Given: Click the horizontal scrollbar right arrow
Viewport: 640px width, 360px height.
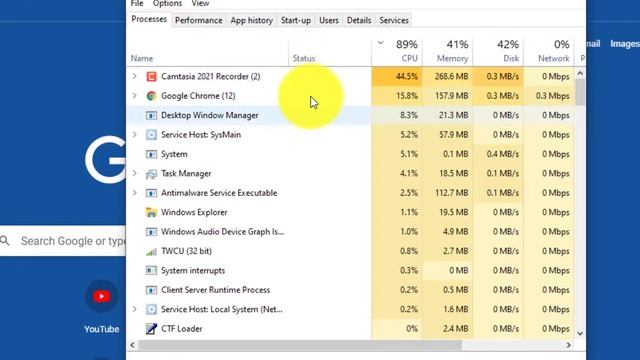Looking at the screenshot, I should point(569,345).
